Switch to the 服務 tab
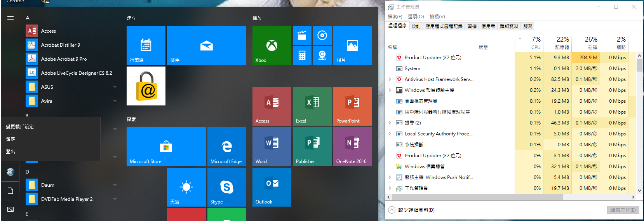The width and height of the screenshot is (644, 221). point(528,26)
